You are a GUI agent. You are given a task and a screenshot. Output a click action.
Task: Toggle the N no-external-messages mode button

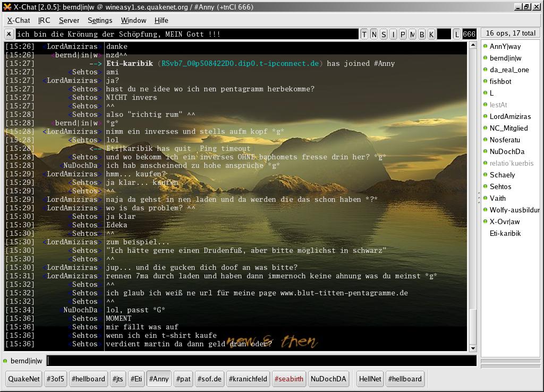tap(374, 34)
